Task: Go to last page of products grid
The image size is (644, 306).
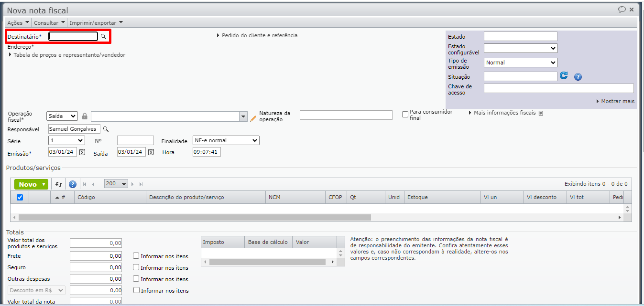Action: [141, 184]
